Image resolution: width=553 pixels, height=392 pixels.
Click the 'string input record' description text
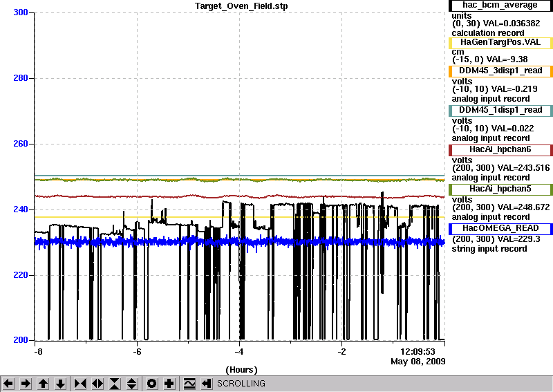tap(489, 249)
